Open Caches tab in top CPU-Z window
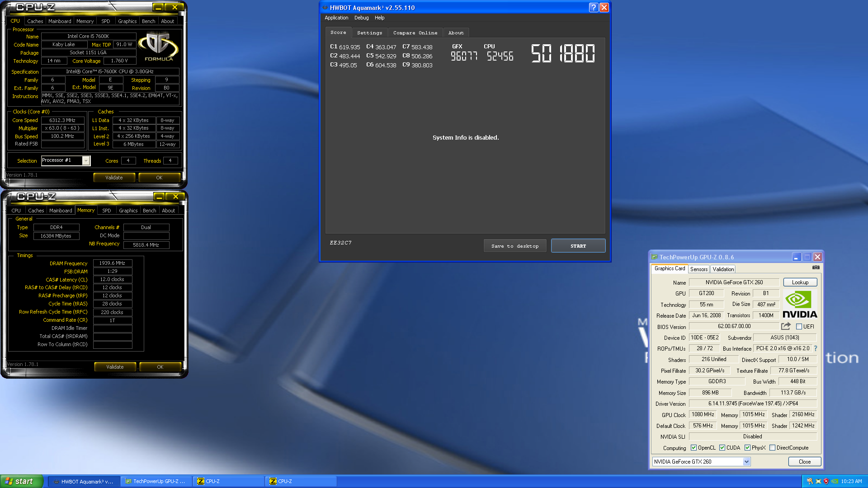868x488 pixels. 35,21
